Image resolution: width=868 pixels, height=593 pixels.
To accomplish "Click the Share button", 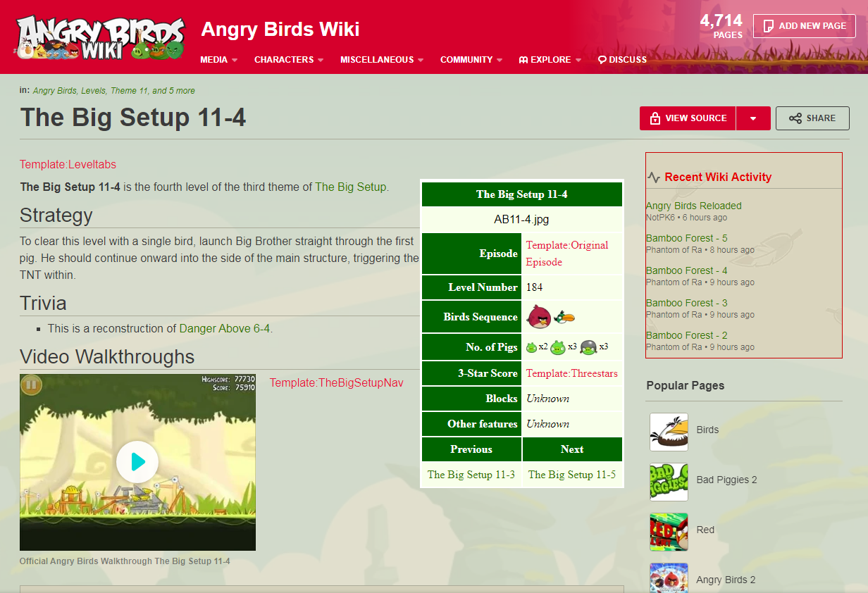I will (812, 118).
